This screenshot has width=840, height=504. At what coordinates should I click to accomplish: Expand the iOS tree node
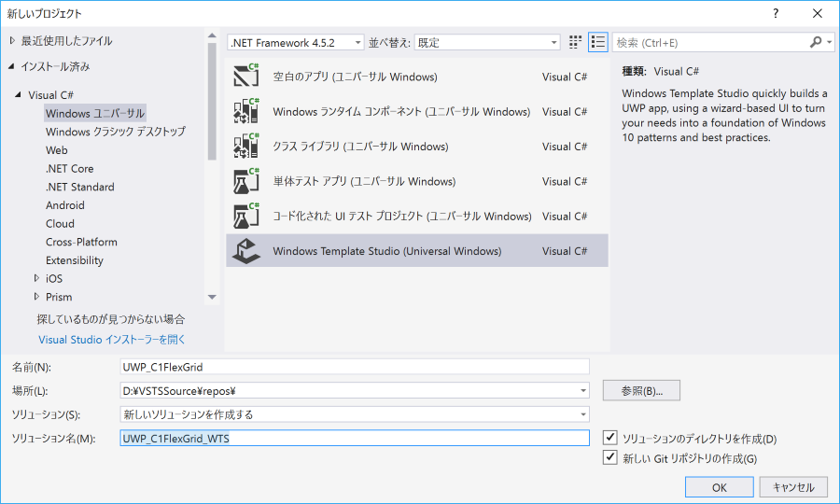coord(36,278)
